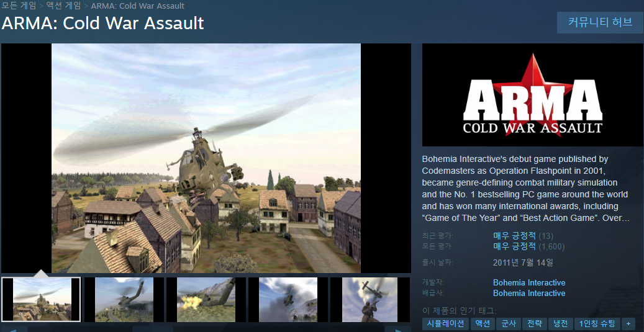The image size is (644, 332).
Task: Select the third thumbnail with explosion
Action: pos(206,300)
